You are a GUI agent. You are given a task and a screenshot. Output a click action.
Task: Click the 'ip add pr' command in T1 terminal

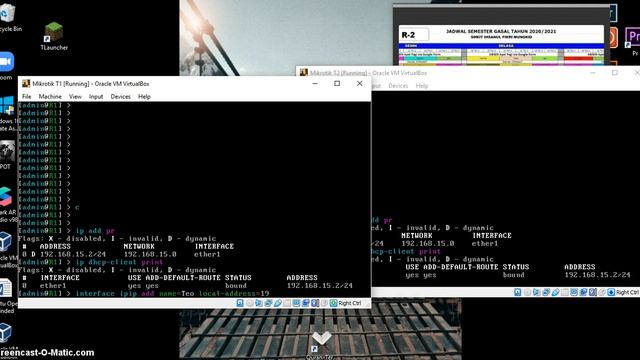click(95, 231)
